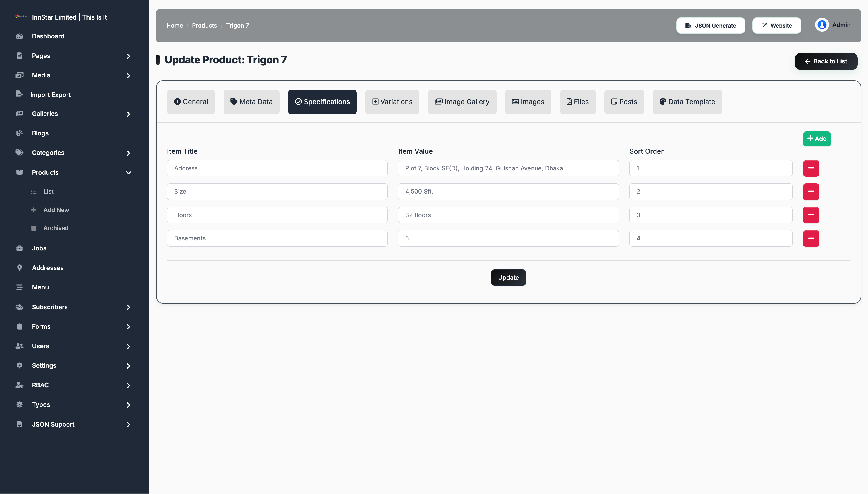Screen dimensions: 868x494
Task: Click the Media icon in sidebar
Action: (x=19, y=75)
